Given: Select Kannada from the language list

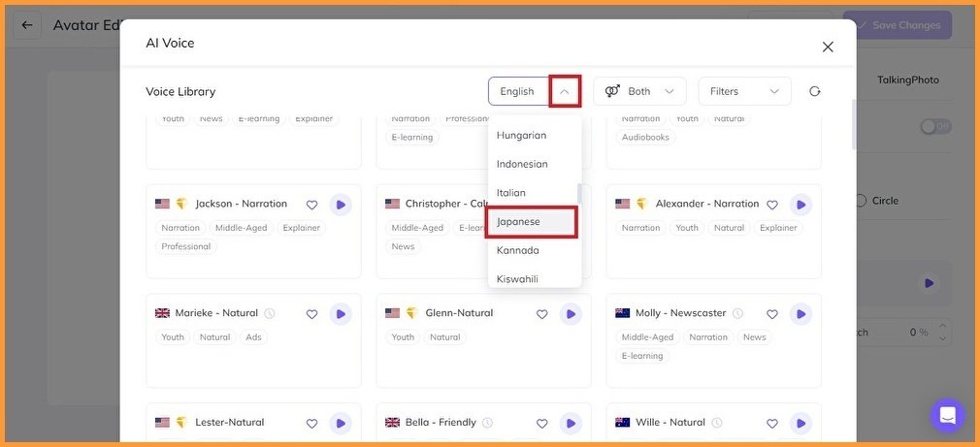Looking at the screenshot, I should click(x=535, y=250).
